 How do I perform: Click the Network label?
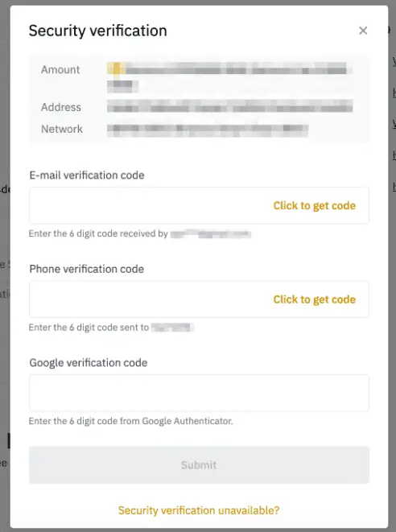[x=62, y=129]
